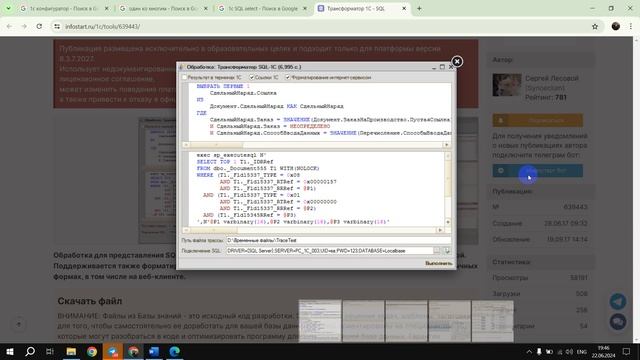The height and width of the screenshot is (360, 640).
Task: Open Task View on the taskbar
Action: (50, 351)
